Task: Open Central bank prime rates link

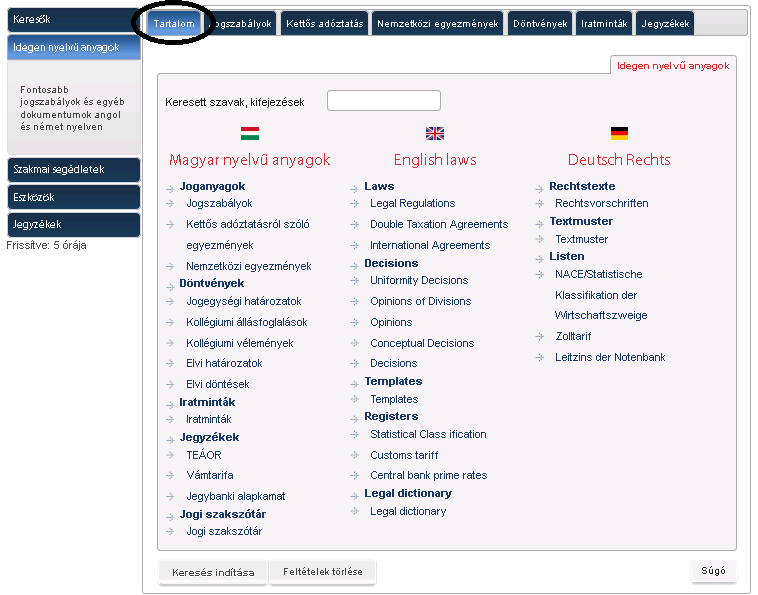Action: click(x=428, y=476)
